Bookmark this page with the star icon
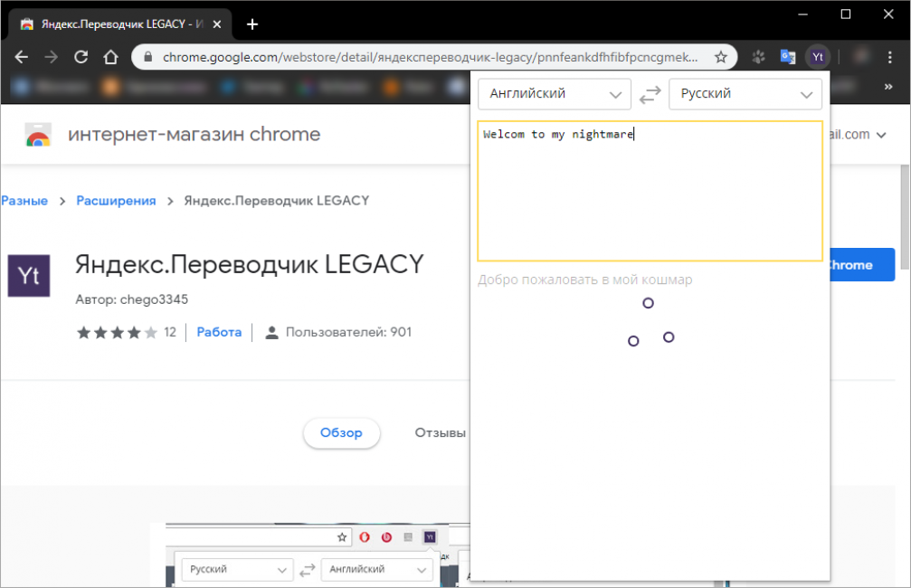911x588 pixels. point(722,56)
